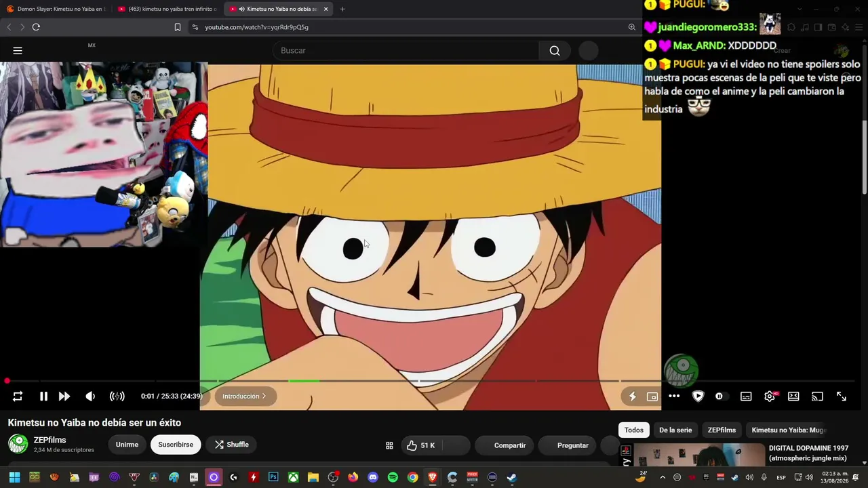The width and height of the screenshot is (868, 488).
Task: Select the Todos filter chip
Action: click(634, 430)
